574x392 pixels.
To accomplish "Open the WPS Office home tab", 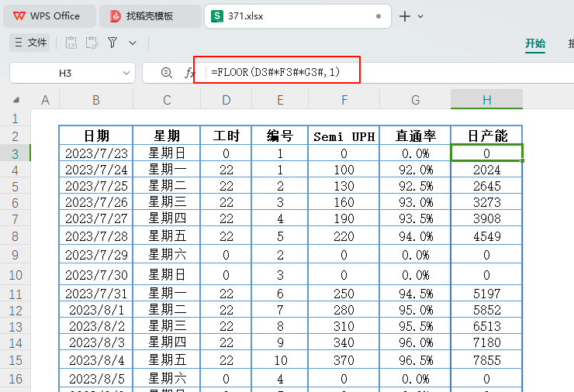I will [50, 16].
